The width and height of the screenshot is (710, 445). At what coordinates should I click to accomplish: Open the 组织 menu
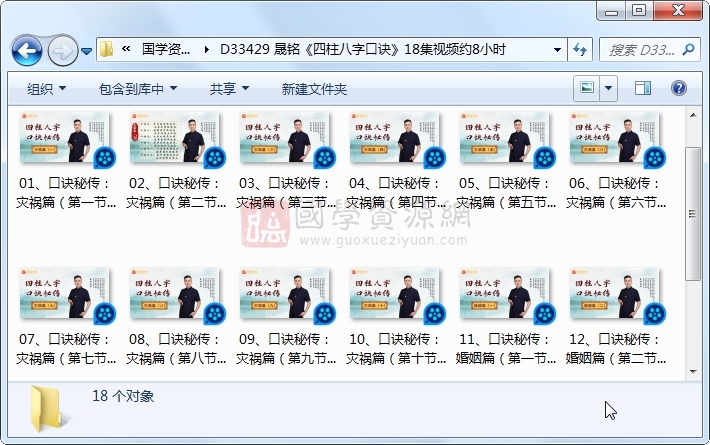pos(46,89)
